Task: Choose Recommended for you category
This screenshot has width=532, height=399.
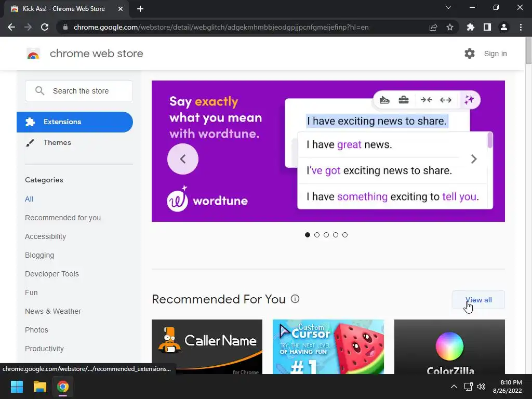Action: (x=63, y=218)
